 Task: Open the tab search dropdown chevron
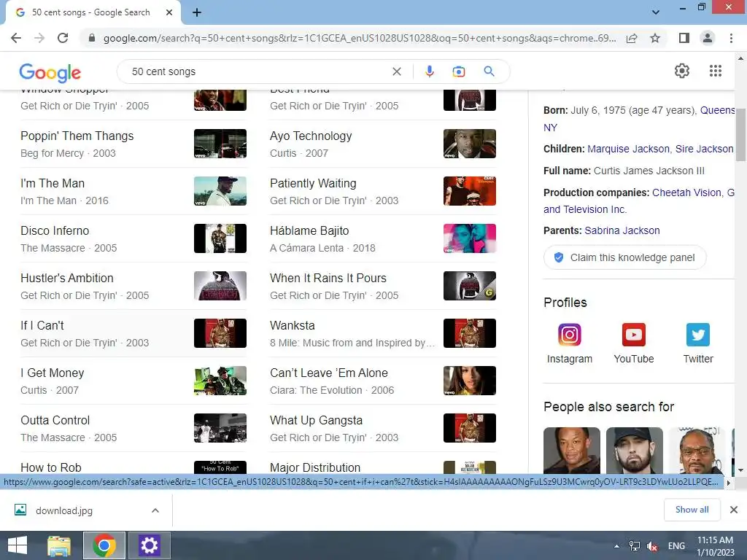pyautogui.click(x=656, y=12)
